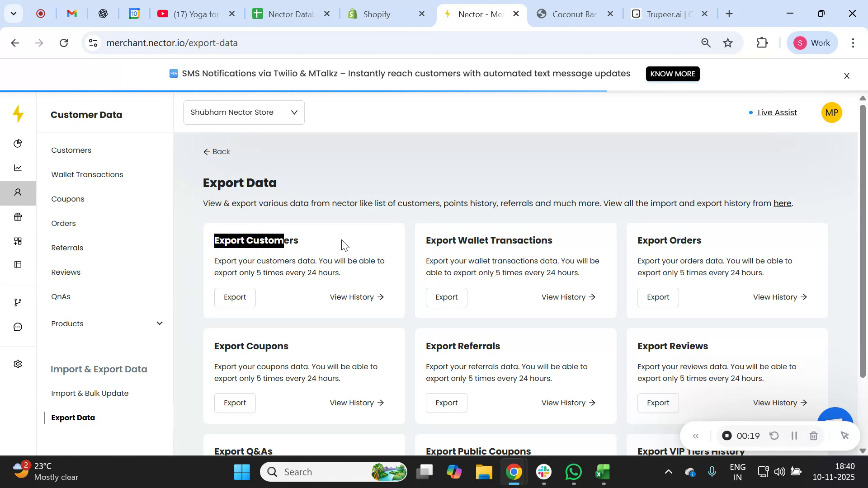The width and height of the screenshot is (868, 488).
Task: Expand the Shubham Nector Store dropdown
Action: click(244, 113)
